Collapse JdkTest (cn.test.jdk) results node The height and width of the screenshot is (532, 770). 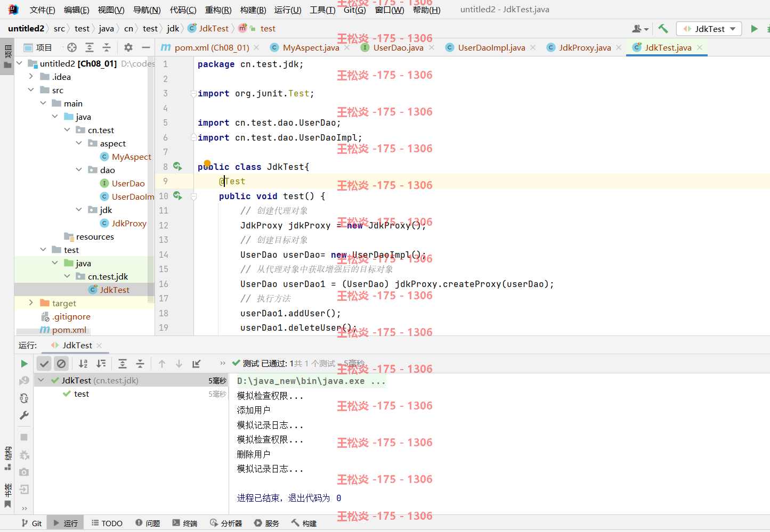(41, 380)
